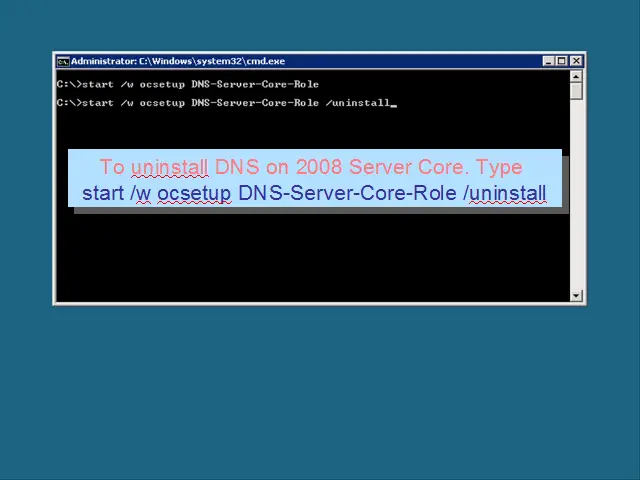Screen dimensions: 640x480
Task: Click the cmd.exe window title bar text
Action: [x=178, y=61]
